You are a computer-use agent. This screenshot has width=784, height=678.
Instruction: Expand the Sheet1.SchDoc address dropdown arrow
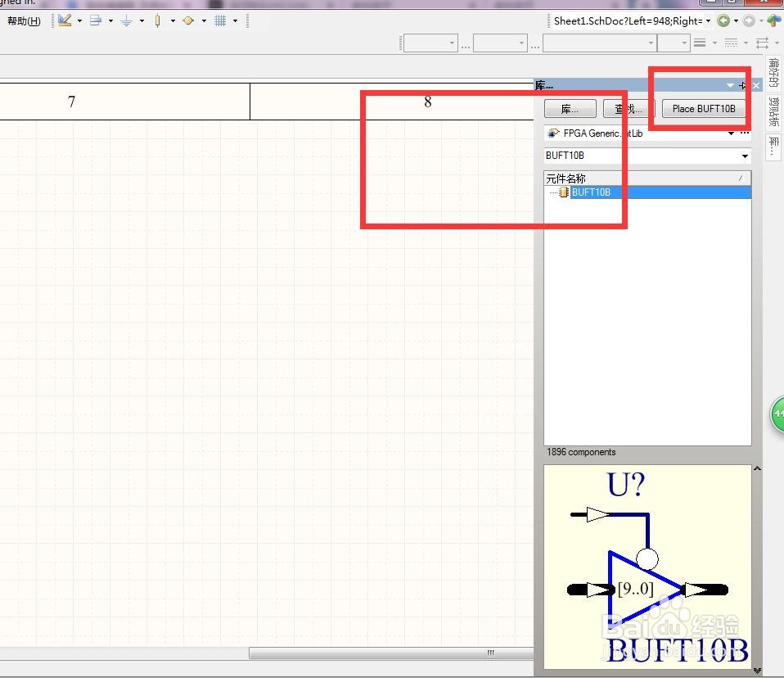tap(708, 21)
